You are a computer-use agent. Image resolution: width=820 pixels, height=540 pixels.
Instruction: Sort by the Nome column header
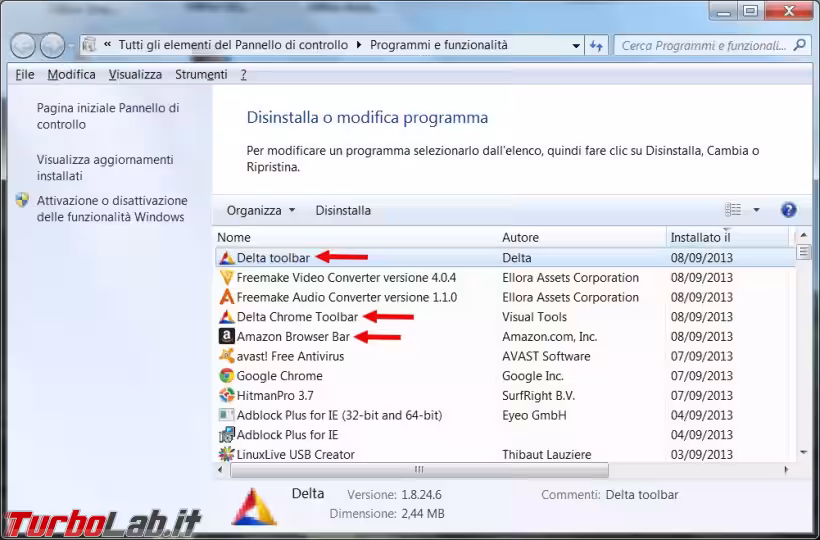click(x=357, y=237)
